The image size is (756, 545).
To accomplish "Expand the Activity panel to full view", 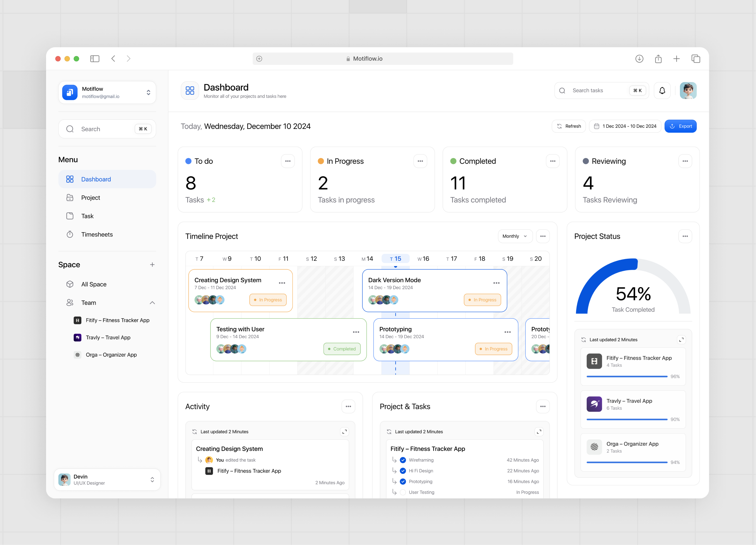I will click(345, 432).
